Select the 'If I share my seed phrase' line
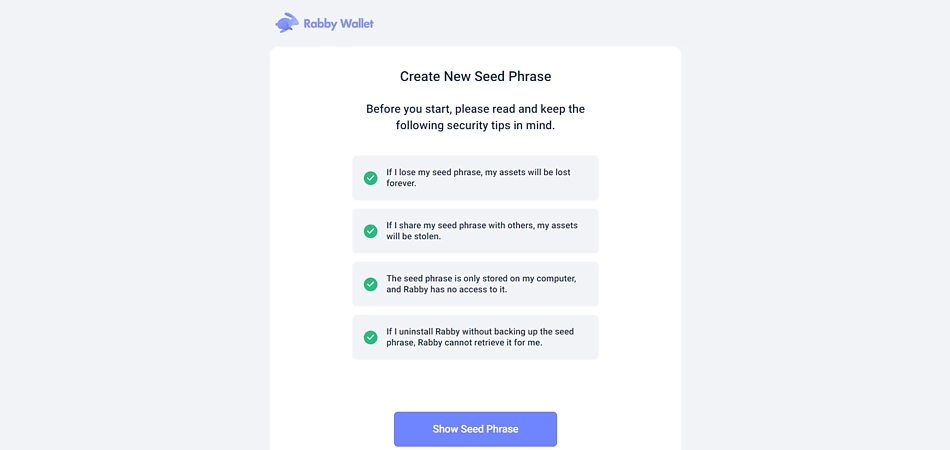950x450 pixels. click(x=482, y=225)
